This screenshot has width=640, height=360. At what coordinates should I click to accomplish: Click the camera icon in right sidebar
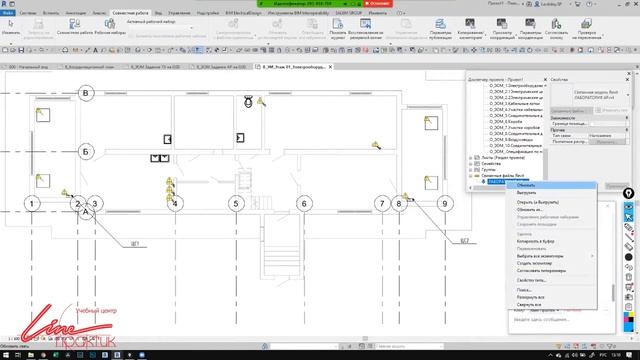(629, 297)
